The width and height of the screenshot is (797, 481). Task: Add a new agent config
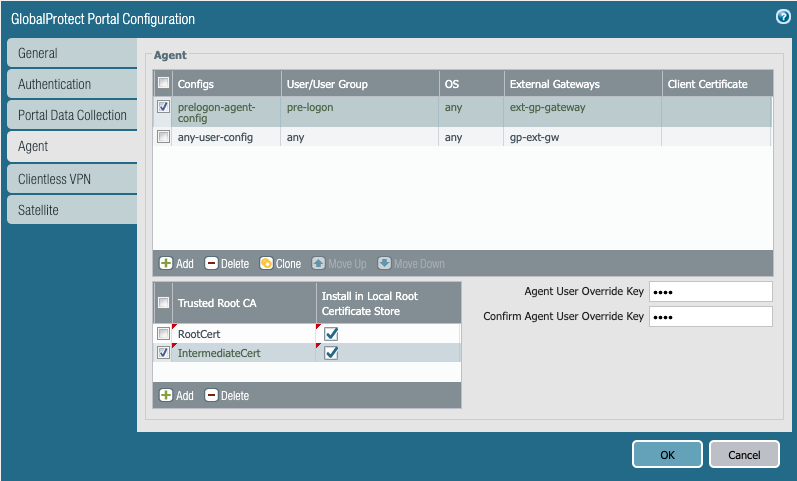pyautogui.click(x=176, y=263)
